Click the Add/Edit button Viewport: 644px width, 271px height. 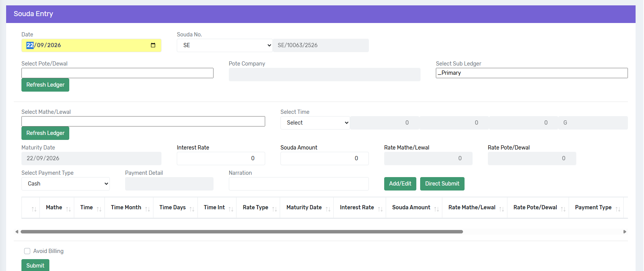pos(400,184)
